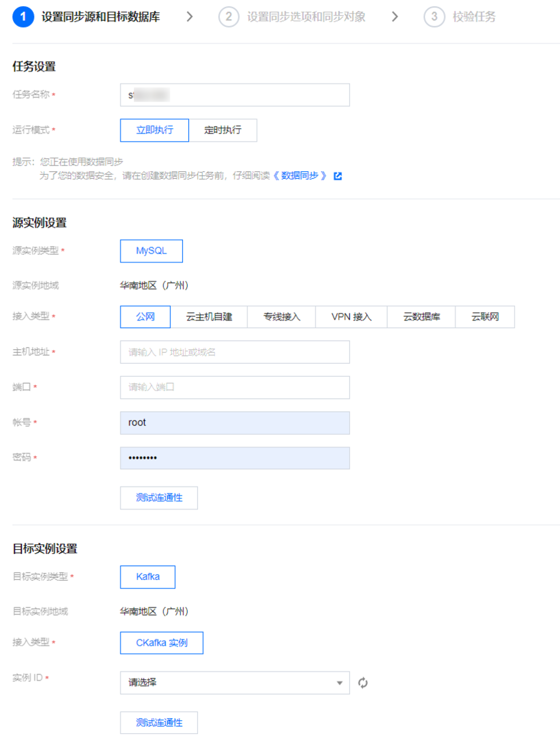Choose MySQL as source instance type

[x=151, y=251]
